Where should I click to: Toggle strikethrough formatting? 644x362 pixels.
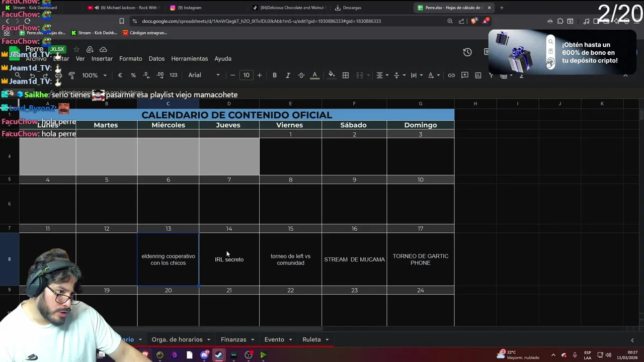tap(301, 75)
